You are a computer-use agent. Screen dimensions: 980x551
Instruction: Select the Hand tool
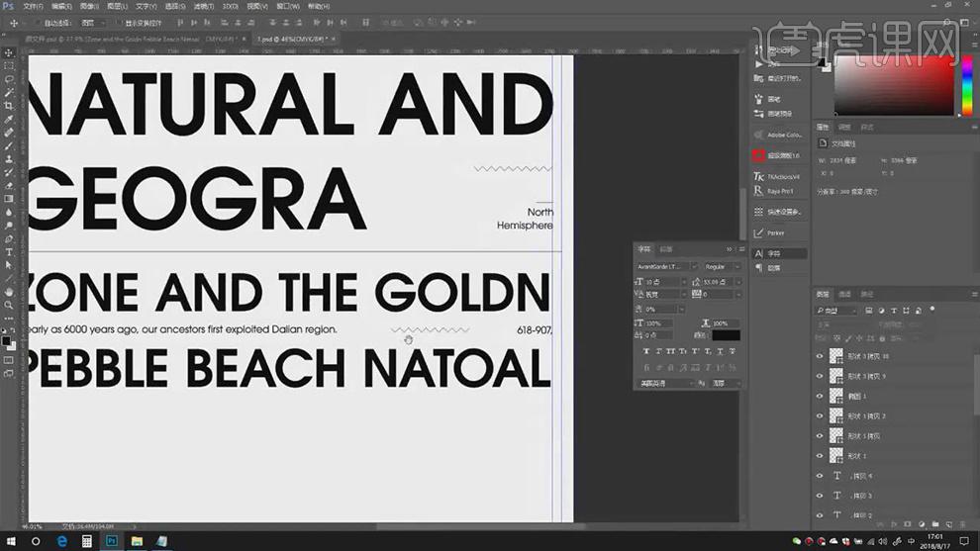tap(9, 292)
